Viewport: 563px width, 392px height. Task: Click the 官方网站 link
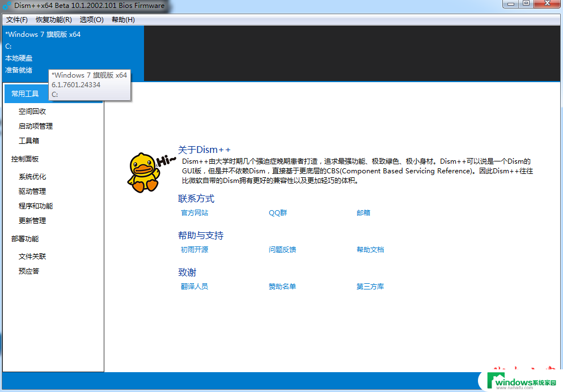pos(194,212)
